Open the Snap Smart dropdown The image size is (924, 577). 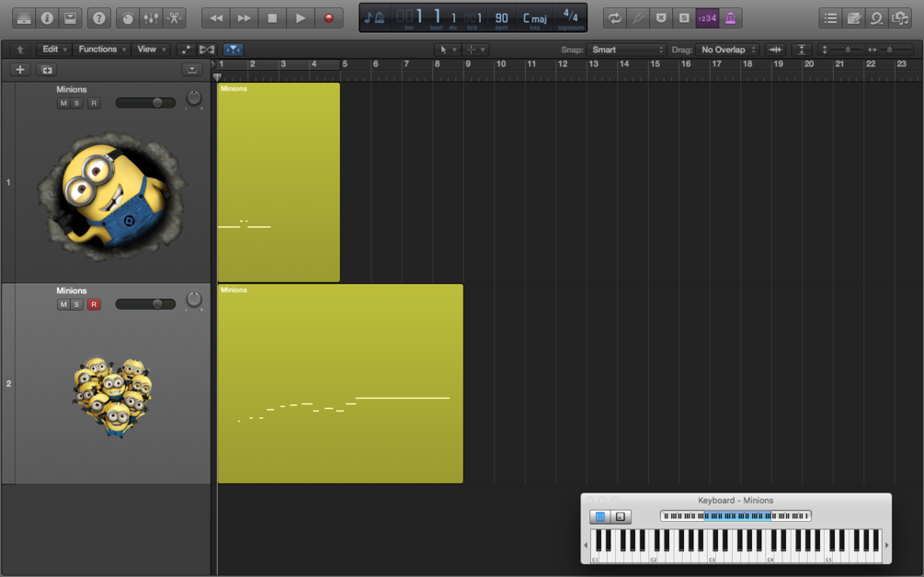626,50
